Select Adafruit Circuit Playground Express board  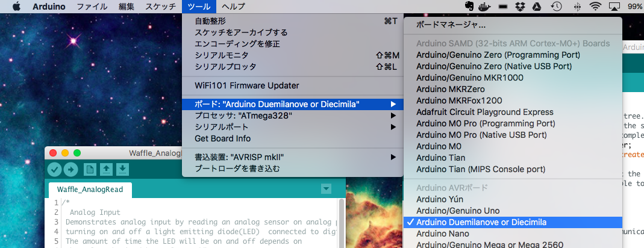click(x=513, y=112)
